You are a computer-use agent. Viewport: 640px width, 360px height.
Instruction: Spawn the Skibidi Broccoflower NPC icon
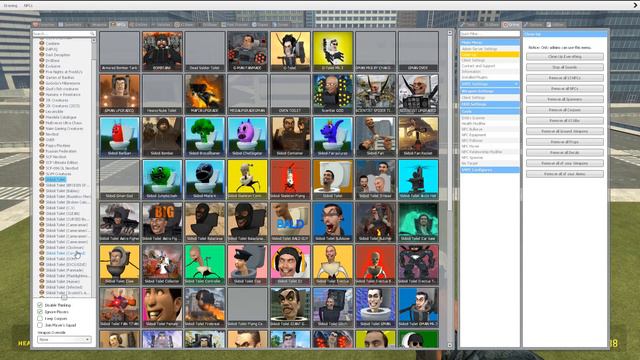pyautogui.click(x=204, y=136)
